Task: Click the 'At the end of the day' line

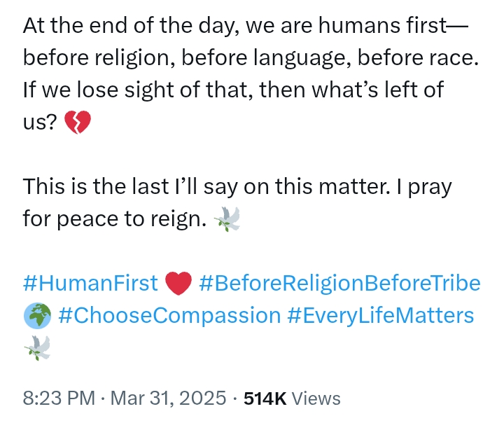Action: point(246,26)
